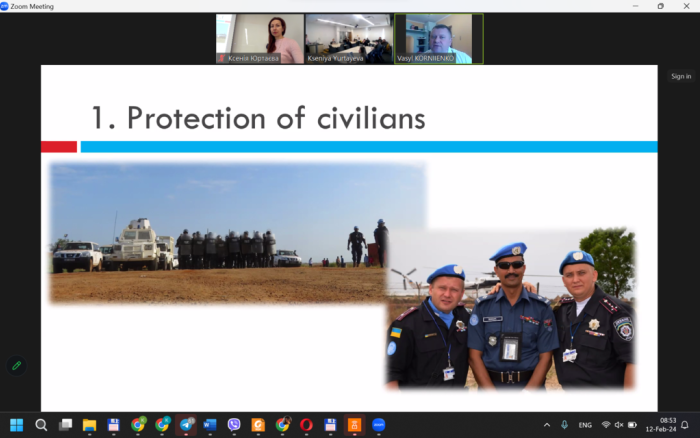Launch Opera browser from the taskbar
Screen dimensions: 700x438
(306, 425)
